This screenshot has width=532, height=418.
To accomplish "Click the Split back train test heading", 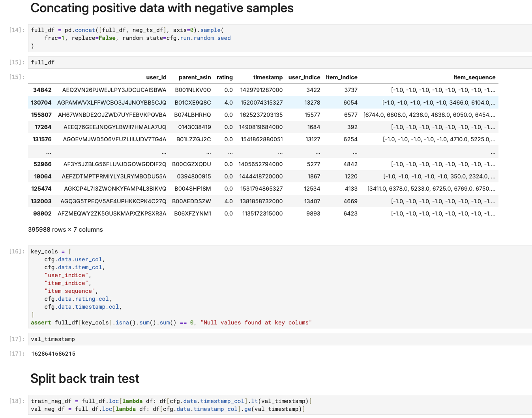I will [85, 379].
